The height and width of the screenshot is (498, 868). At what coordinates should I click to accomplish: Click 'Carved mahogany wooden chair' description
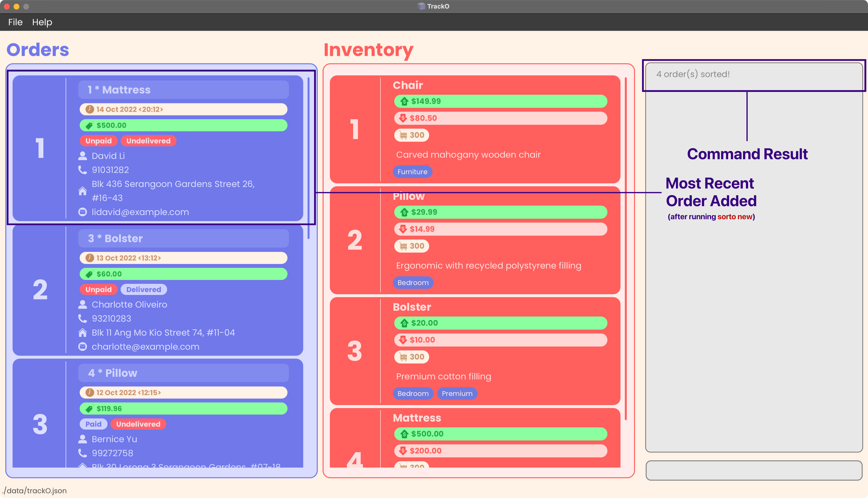point(468,155)
